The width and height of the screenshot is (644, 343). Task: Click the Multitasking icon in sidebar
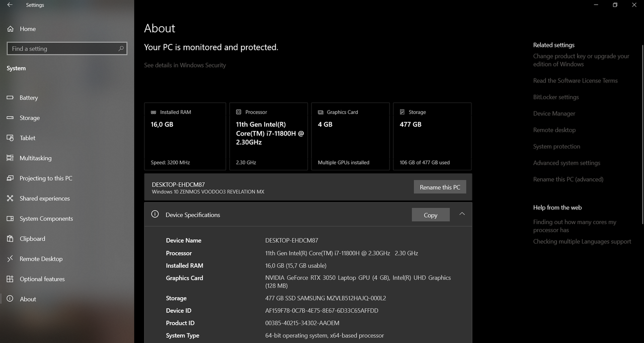10,158
